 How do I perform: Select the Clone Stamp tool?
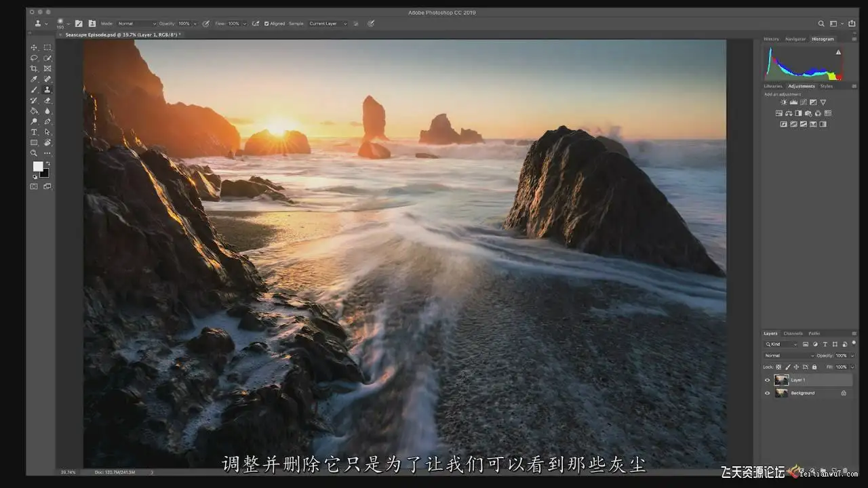47,89
